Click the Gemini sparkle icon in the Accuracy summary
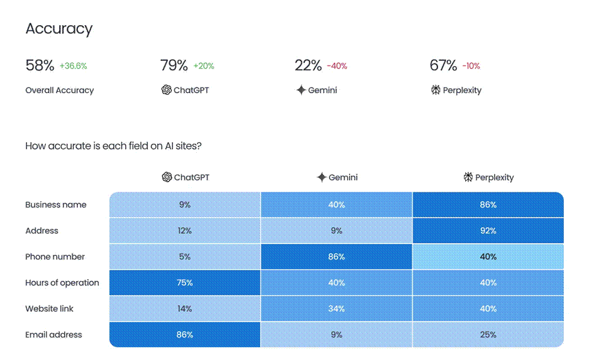Viewport: 589px width, 364px height. 300,90
